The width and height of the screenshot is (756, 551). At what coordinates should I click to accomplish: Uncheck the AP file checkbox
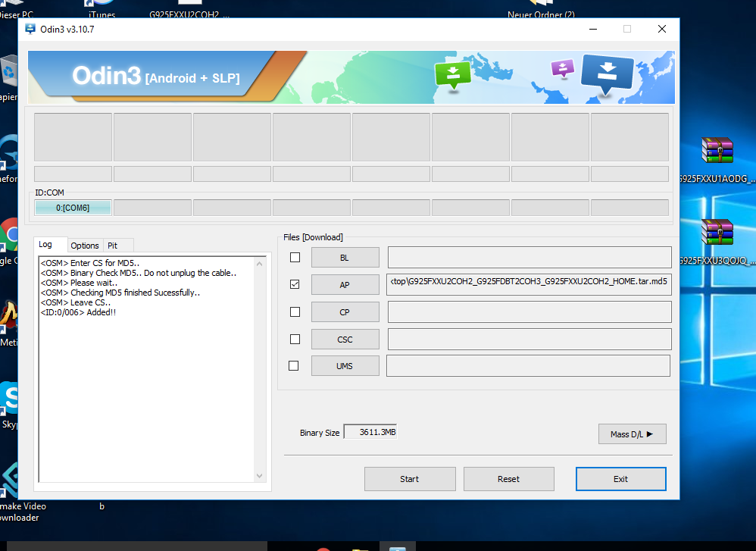(295, 285)
